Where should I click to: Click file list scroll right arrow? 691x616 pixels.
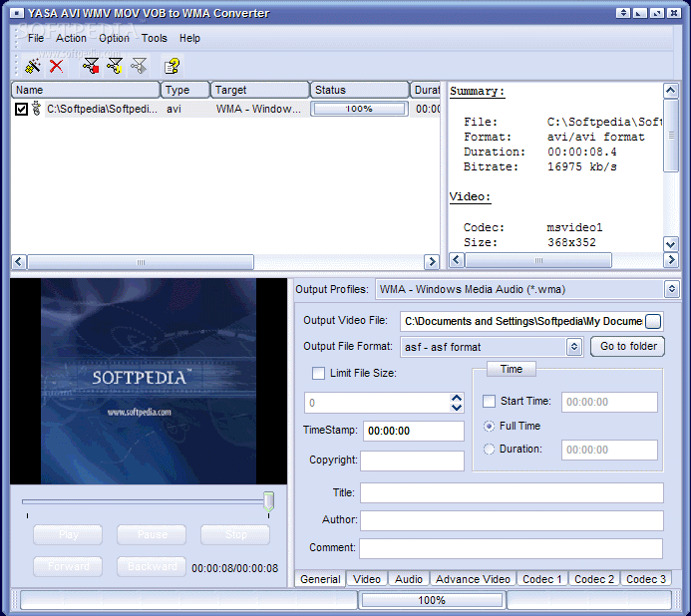[x=432, y=262]
